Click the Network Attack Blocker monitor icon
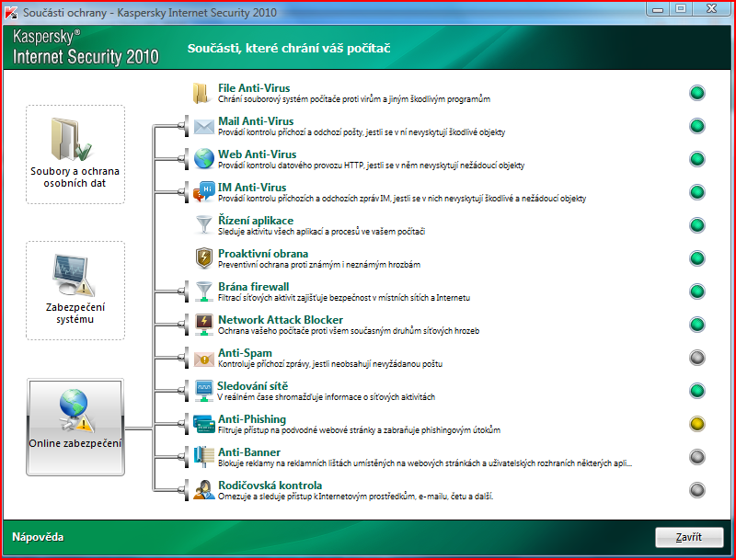Image resolution: width=736 pixels, height=560 pixels. [x=203, y=325]
